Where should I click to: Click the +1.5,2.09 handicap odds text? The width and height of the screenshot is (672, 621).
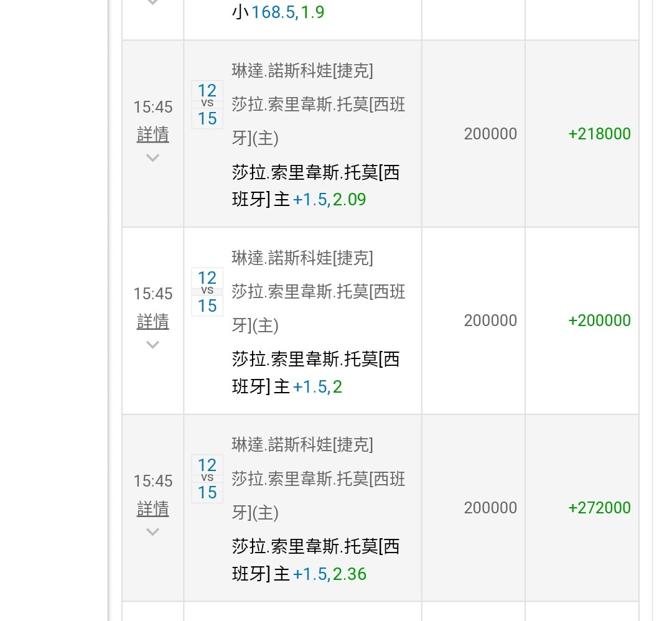pyautogui.click(x=329, y=199)
